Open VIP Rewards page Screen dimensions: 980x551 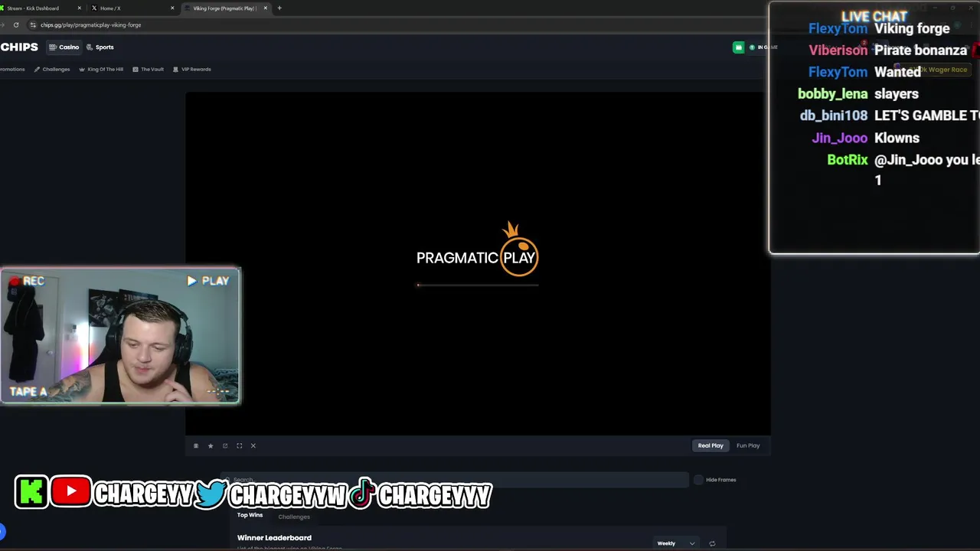click(192, 69)
